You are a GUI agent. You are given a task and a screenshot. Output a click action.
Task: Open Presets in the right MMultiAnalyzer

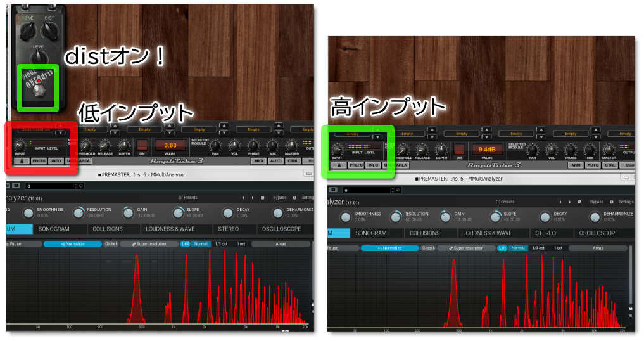click(x=505, y=202)
